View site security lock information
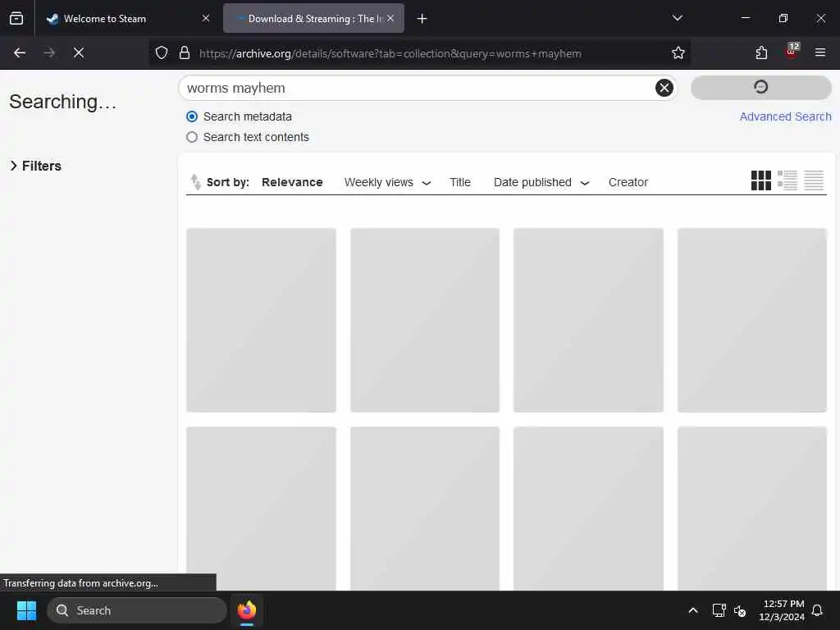Image resolution: width=840 pixels, height=630 pixels. point(185,52)
